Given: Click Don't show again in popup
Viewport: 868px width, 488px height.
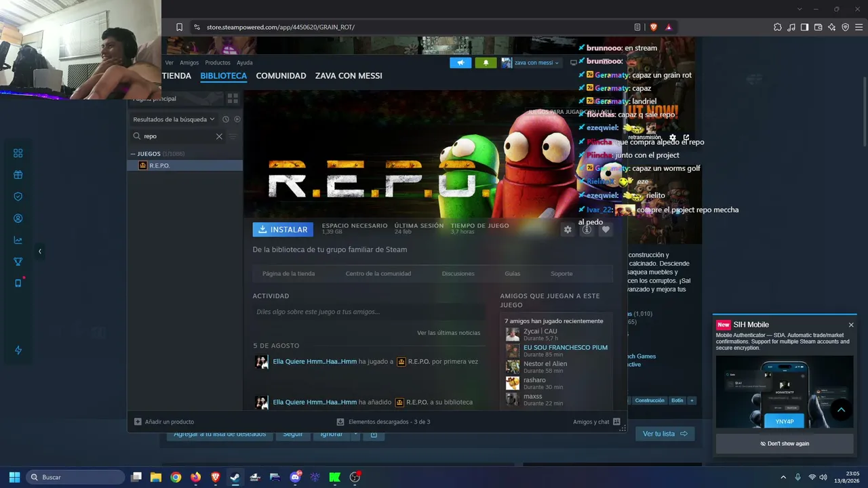Looking at the screenshot, I should click(785, 444).
